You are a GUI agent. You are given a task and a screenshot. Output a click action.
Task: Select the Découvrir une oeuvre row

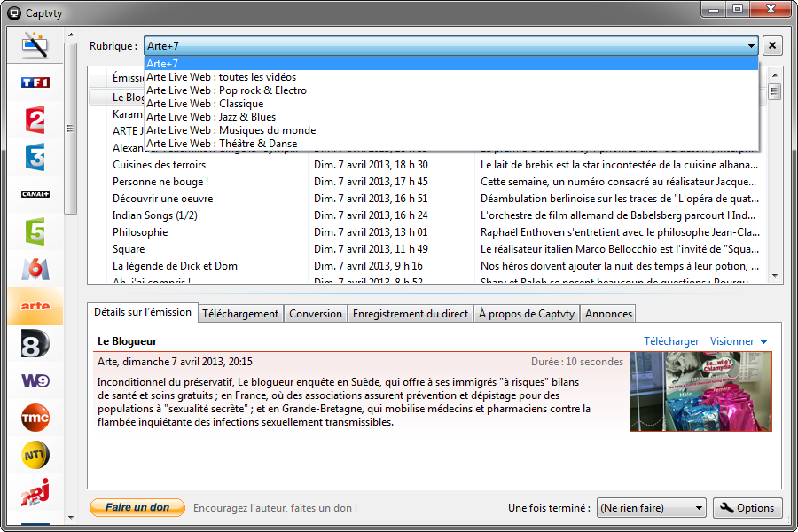[x=426, y=198]
